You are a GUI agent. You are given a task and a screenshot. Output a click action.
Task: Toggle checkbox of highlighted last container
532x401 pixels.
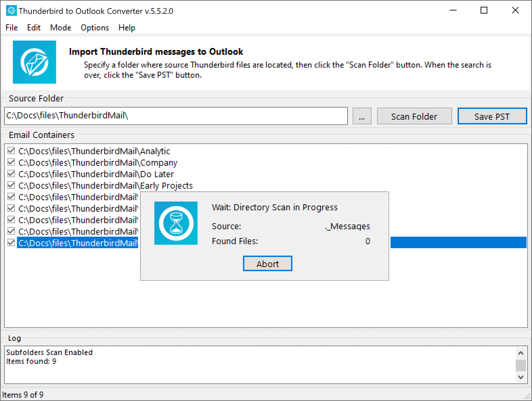coord(11,243)
